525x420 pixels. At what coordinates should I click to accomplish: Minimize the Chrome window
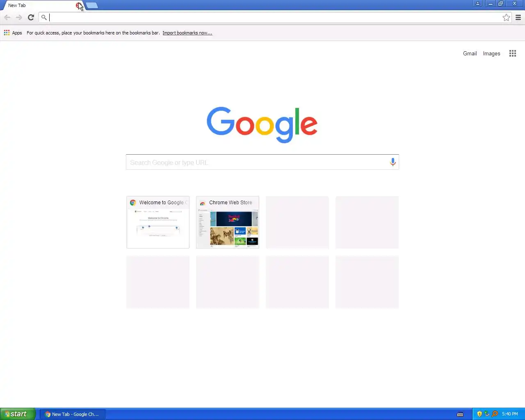click(490, 3)
